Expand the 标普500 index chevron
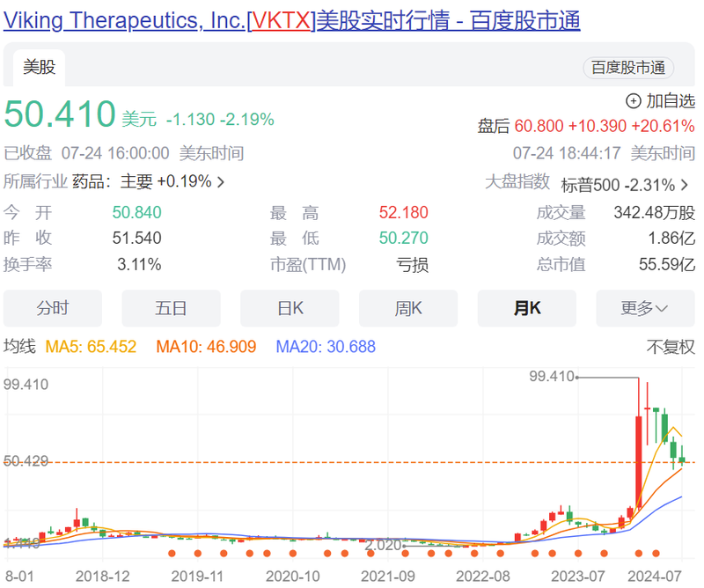This screenshot has height=588, width=704. tap(685, 185)
